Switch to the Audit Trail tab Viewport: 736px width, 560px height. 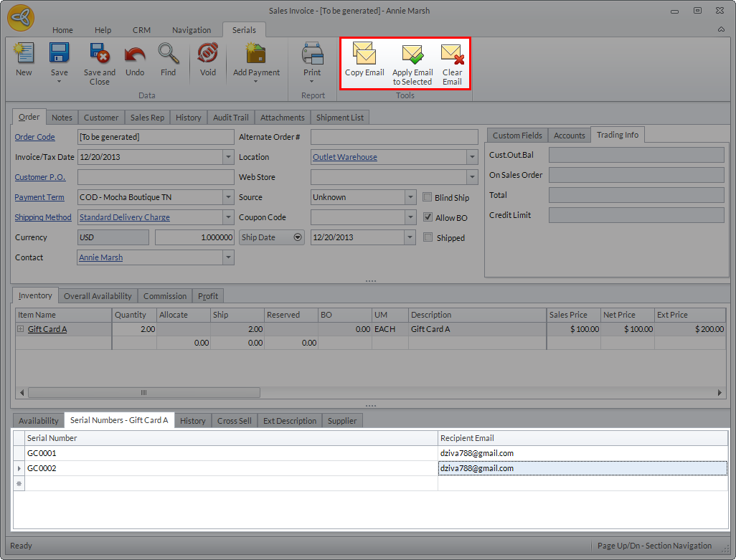(230, 118)
